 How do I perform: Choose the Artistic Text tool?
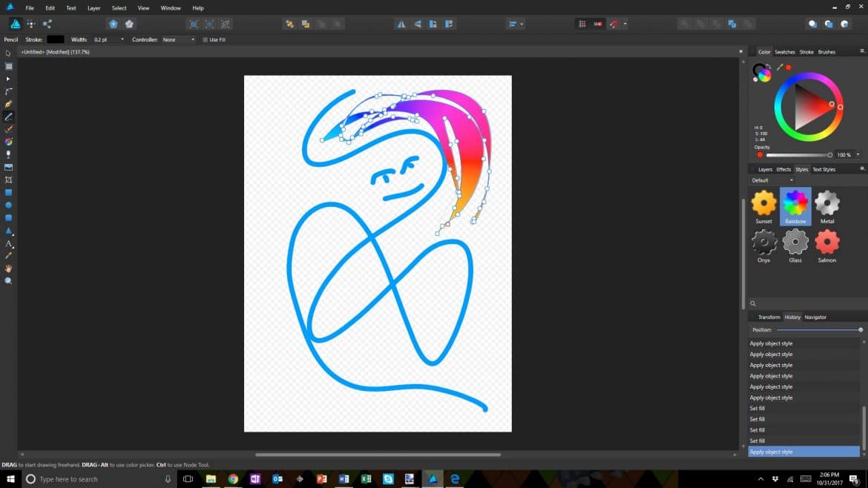(9, 243)
